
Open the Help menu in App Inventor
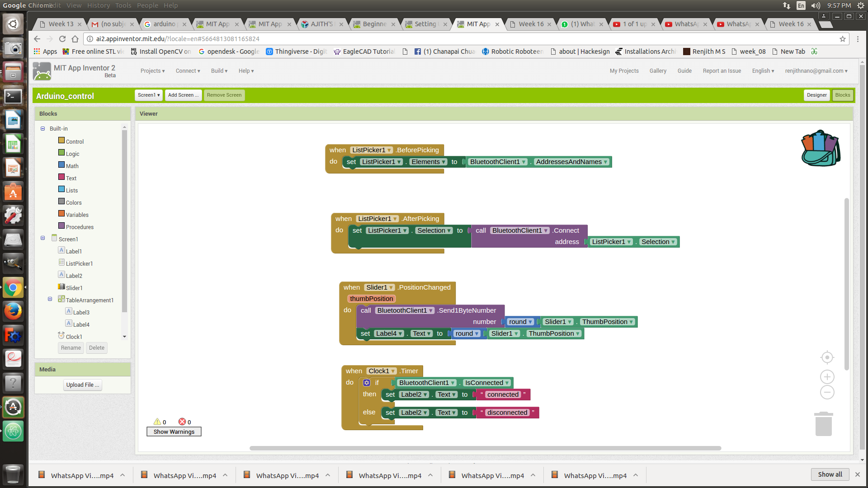(246, 71)
